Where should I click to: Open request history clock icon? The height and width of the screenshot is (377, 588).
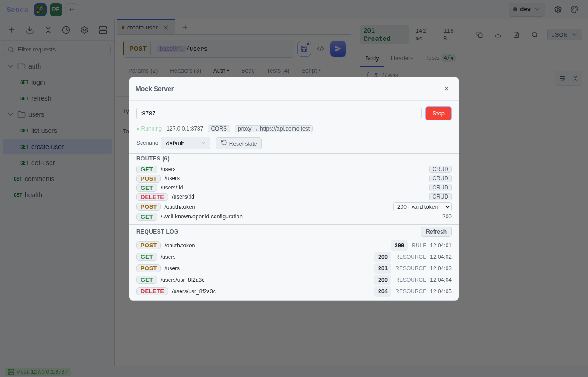pos(66,30)
